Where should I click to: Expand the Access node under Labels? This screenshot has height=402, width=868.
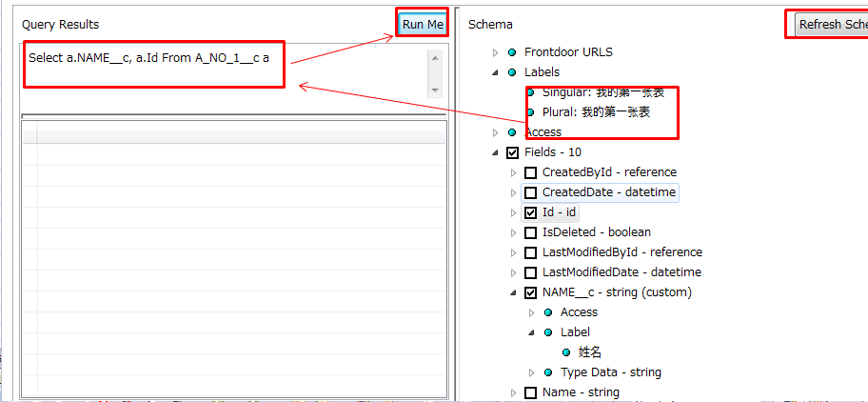click(496, 132)
